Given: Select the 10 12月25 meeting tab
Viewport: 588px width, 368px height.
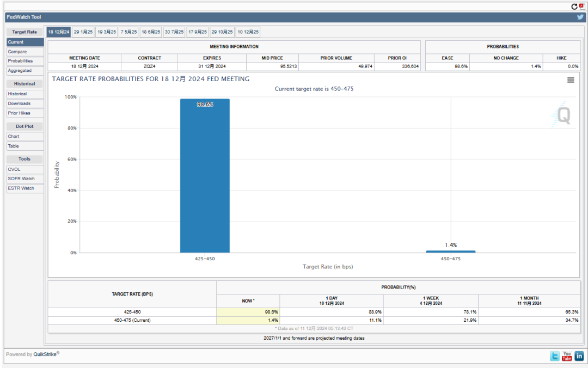Looking at the screenshot, I should 248,32.
